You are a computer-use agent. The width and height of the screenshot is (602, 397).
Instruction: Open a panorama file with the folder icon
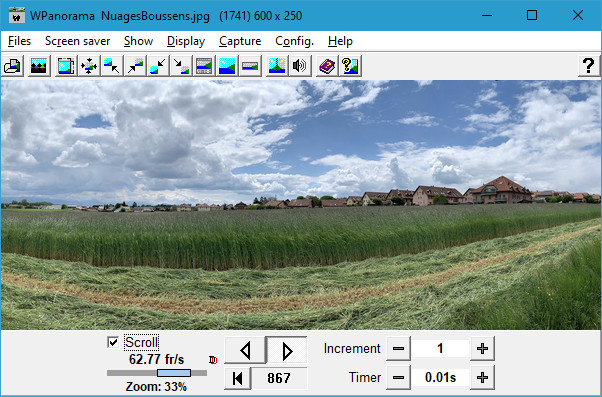click(x=13, y=66)
